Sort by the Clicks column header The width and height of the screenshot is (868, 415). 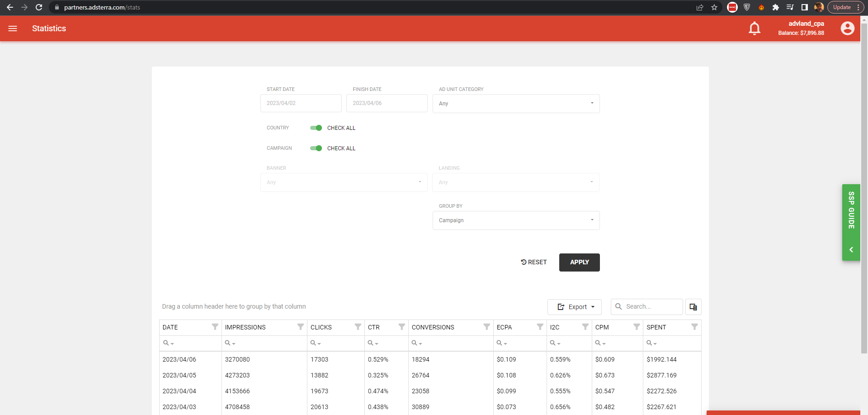pyautogui.click(x=321, y=327)
